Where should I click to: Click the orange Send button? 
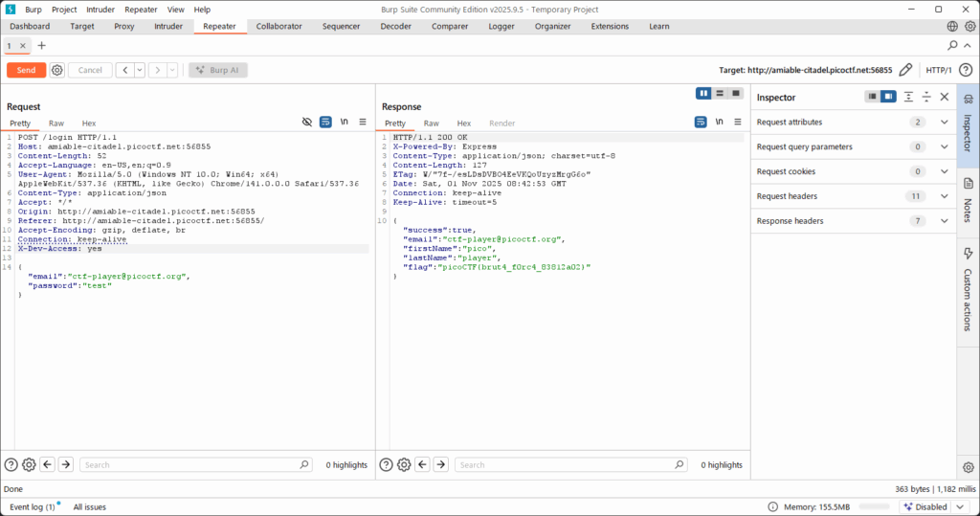26,70
